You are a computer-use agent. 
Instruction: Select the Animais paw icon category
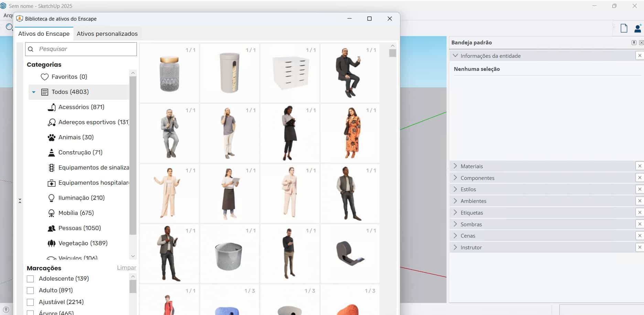coord(71,137)
